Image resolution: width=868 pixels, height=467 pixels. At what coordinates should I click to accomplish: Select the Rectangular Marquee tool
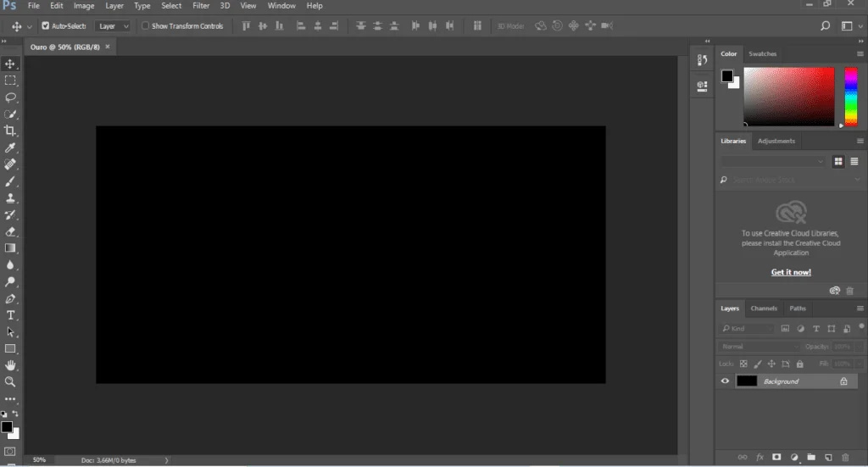pos(10,81)
